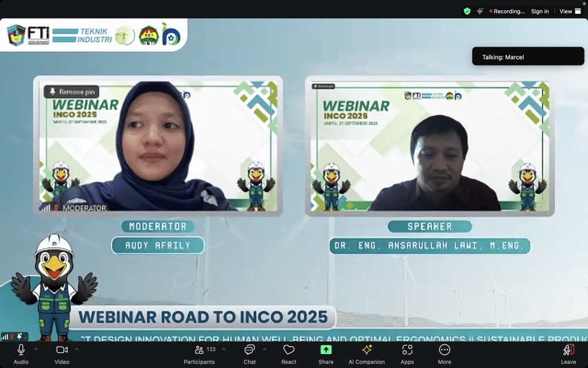Click the Sign in link

point(540,11)
